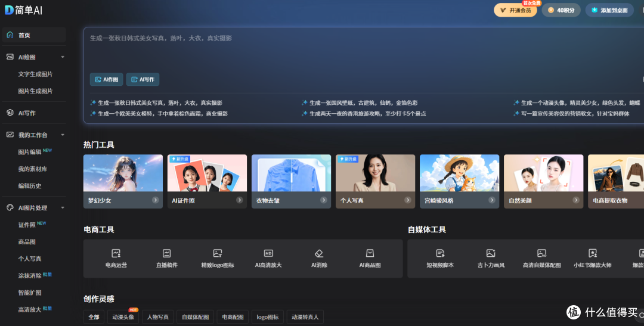Click arrow on AI证件照 card
The height and width of the screenshot is (326, 644).
tap(240, 200)
